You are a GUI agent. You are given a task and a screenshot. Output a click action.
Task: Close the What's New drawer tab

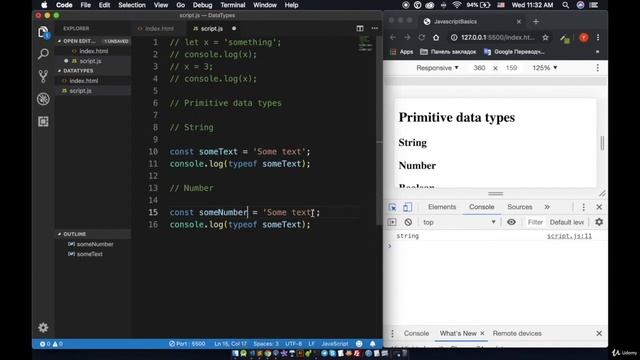coord(482,333)
